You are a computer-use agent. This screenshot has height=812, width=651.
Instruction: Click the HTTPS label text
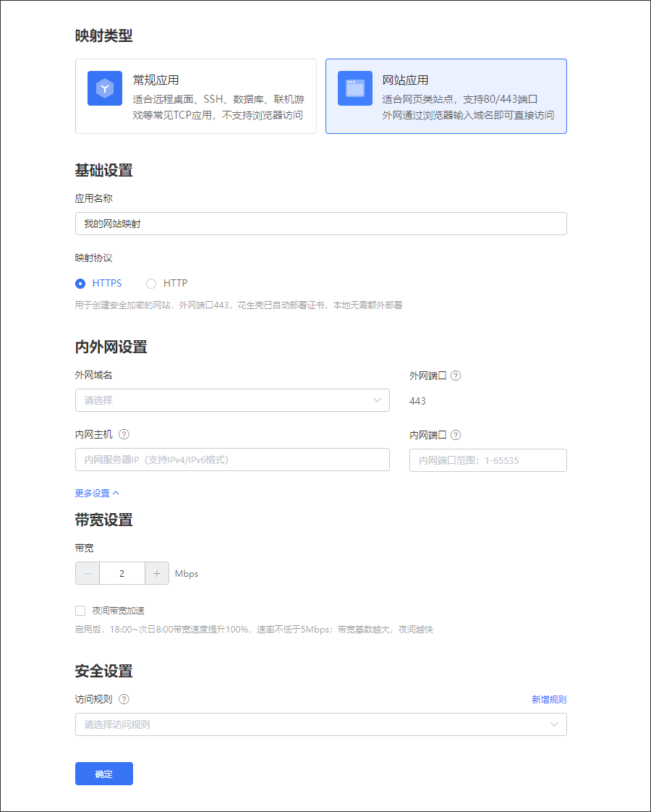click(x=107, y=283)
